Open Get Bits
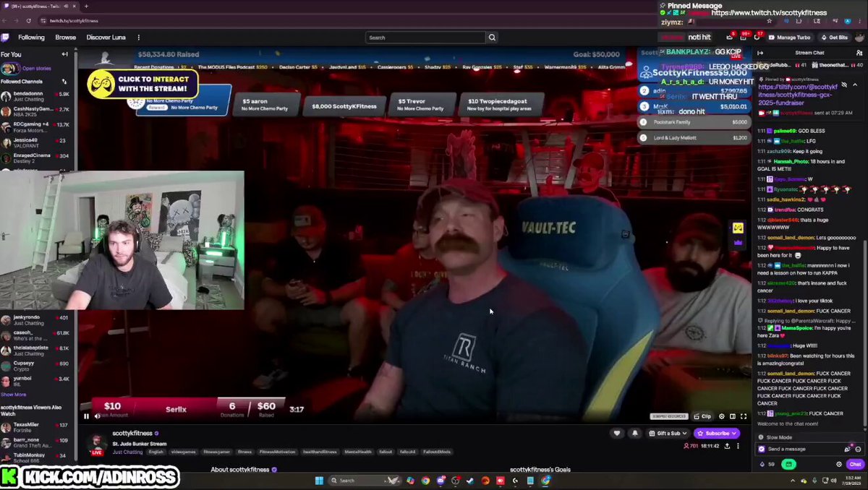Viewport: 868px width, 490px height. [834, 38]
